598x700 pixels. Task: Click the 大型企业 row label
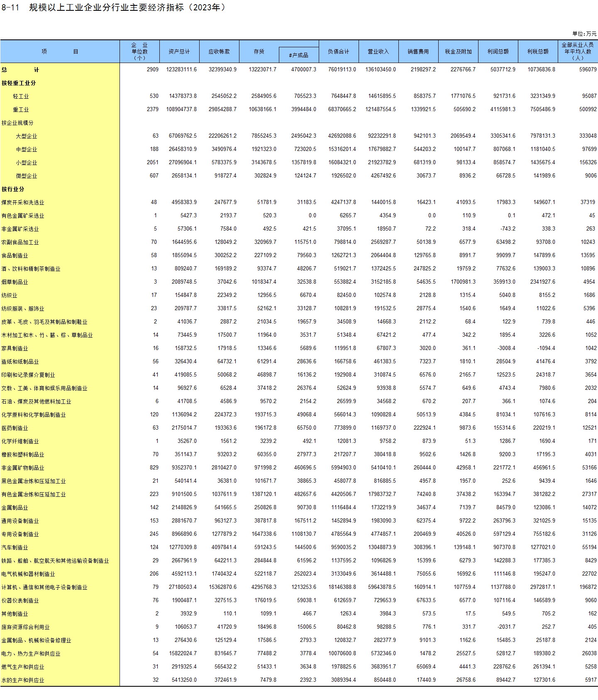(27, 136)
